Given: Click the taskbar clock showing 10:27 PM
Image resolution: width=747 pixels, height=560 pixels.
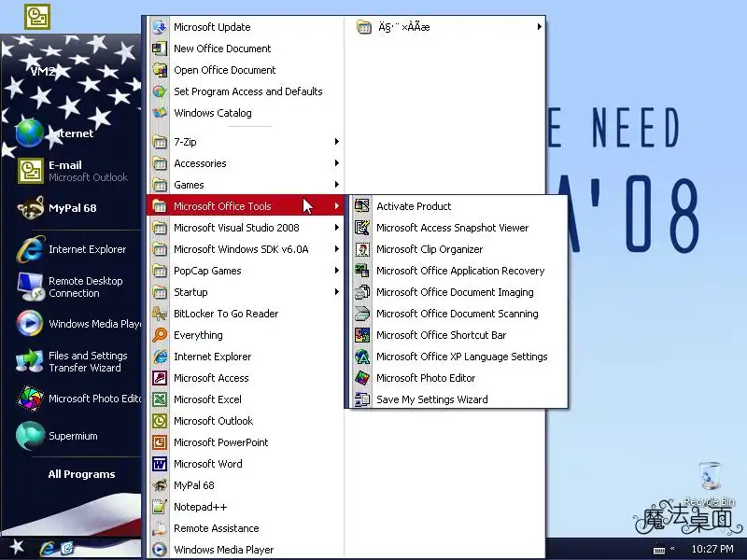Looking at the screenshot, I should click(712, 549).
